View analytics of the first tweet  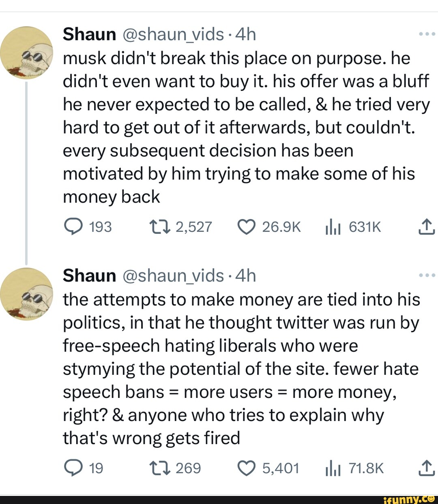[x=333, y=227]
